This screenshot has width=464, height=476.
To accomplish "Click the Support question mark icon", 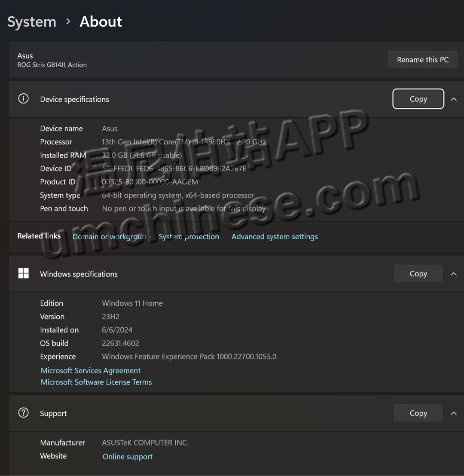I will tap(23, 413).
